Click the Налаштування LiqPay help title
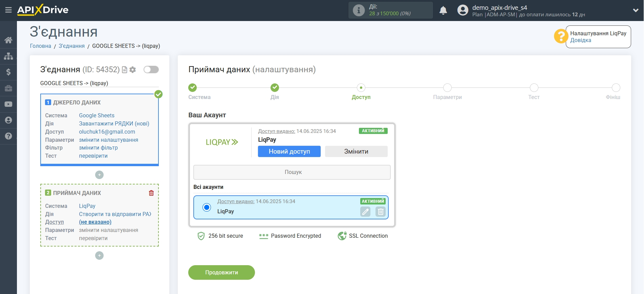Image resolution: width=644 pixels, height=294 pixels. point(598,33)
